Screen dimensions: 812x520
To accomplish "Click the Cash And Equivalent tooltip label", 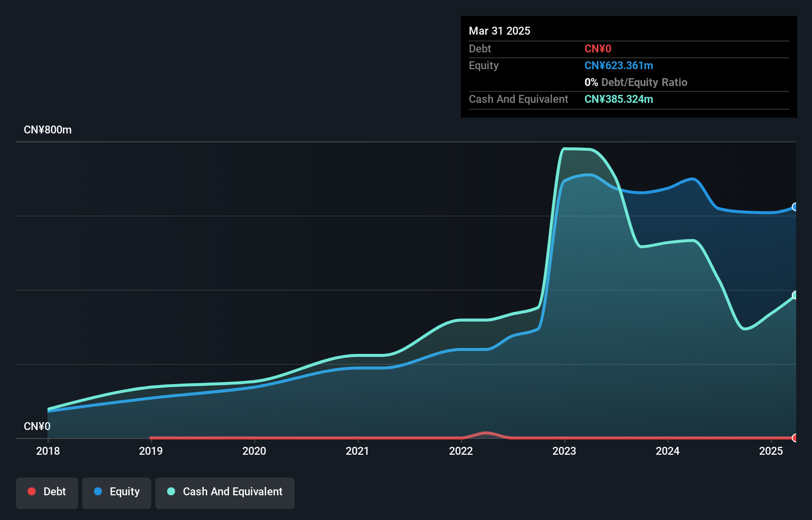I will pos(518,99).
